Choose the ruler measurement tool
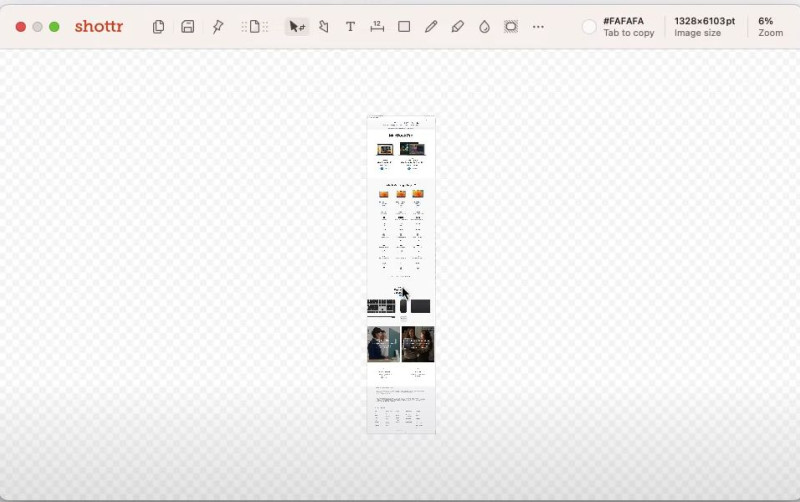This screenshot has height=502, width=800. [x=377, y=27]
